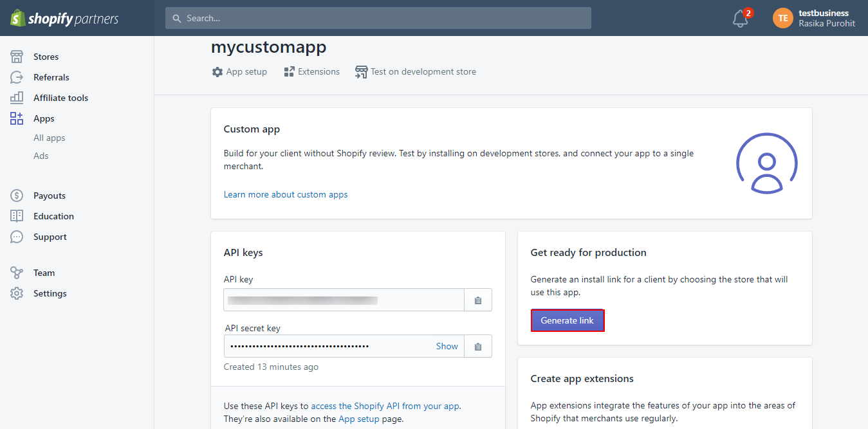This screenshot has width=868, height=429.
Task: Navigate to Payouts
Action: point(50,196)
